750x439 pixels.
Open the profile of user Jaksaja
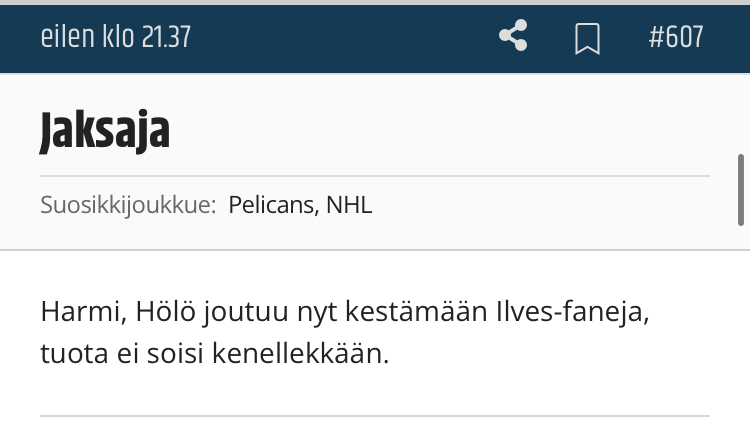pyautogui.click(x=105, y=131)
